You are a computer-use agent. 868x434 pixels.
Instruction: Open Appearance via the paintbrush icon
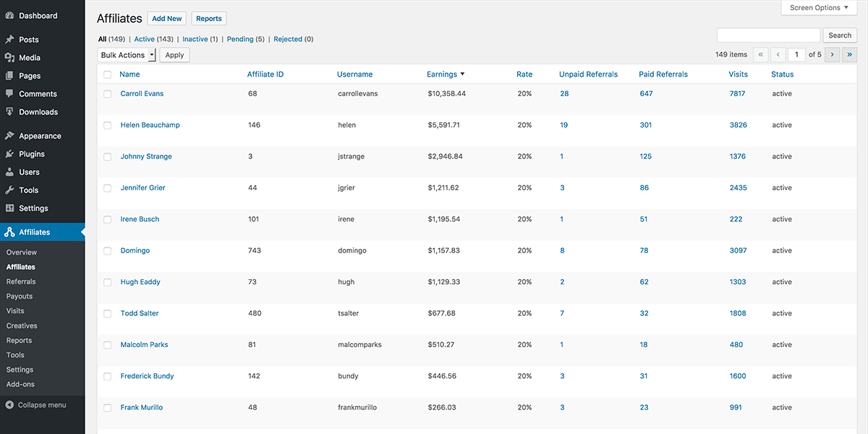click(x=10, y=135)
